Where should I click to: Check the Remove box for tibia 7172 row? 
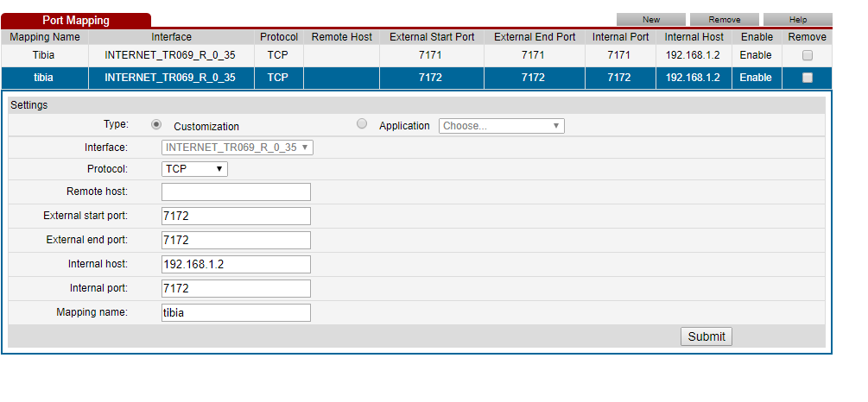coord(807,78)
